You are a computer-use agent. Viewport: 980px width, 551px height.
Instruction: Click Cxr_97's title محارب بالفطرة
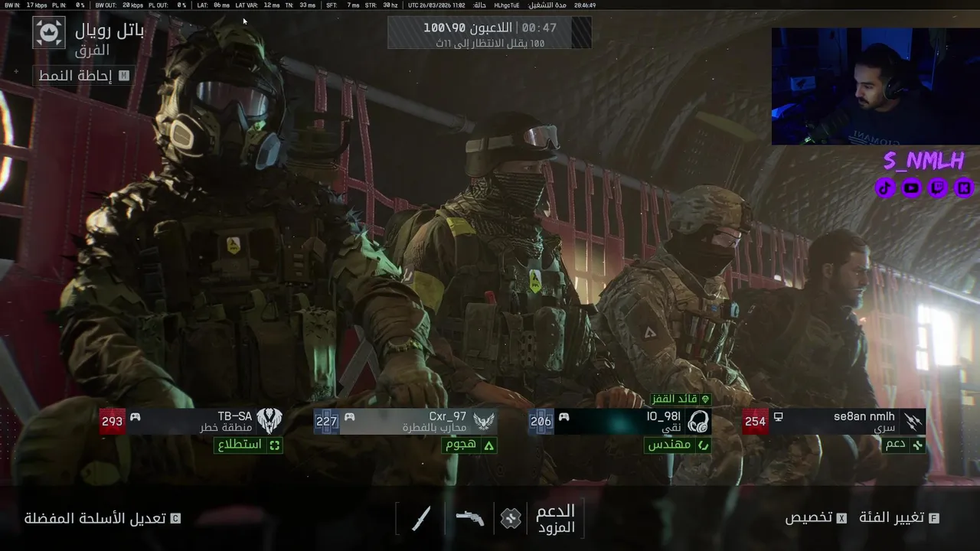[435, 428]
